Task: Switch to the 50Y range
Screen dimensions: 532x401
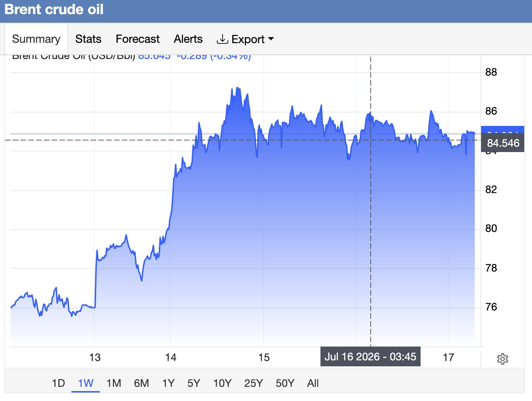Action: click(x=285, y=383)
